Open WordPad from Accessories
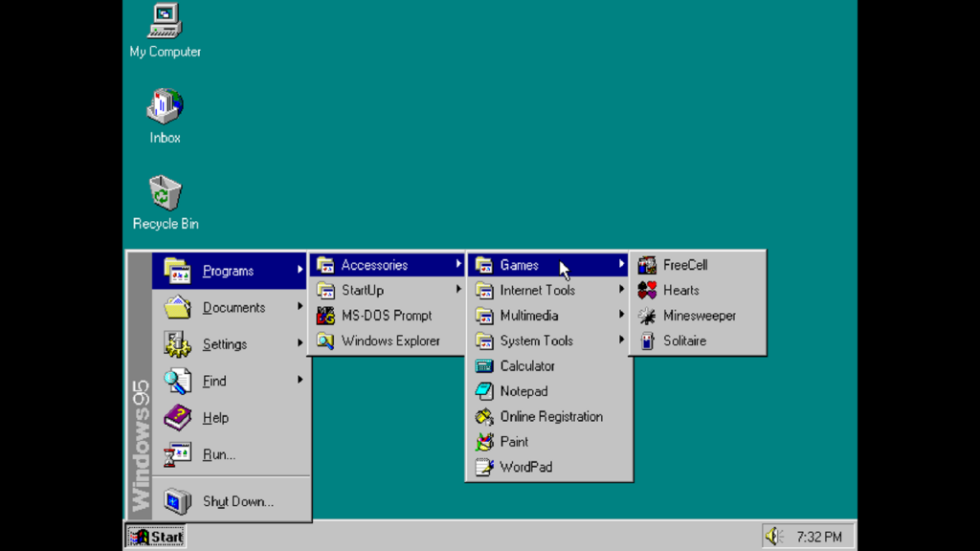The height and width of the screenshot is (551, 980). pos(549,467)
